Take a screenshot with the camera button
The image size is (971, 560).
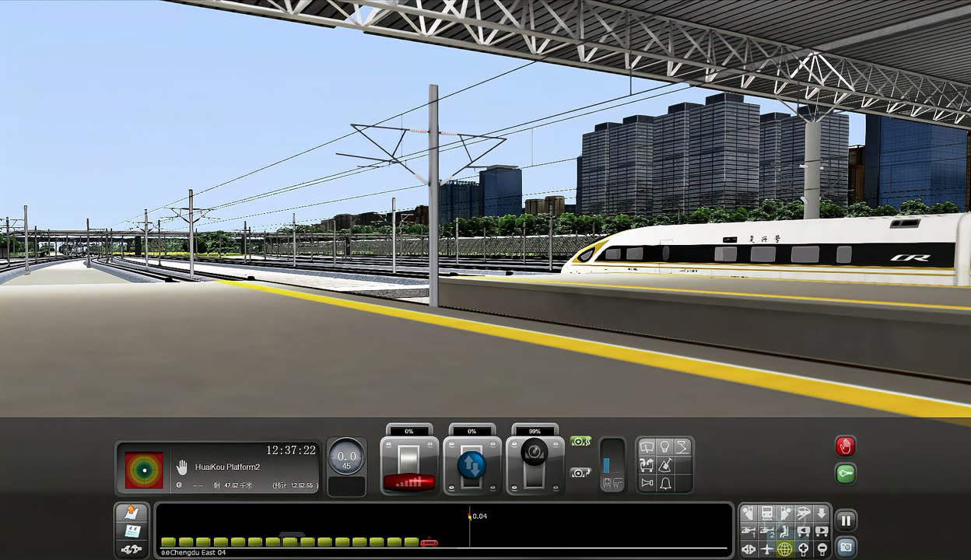pyautogui.click(x=846, y=547)
